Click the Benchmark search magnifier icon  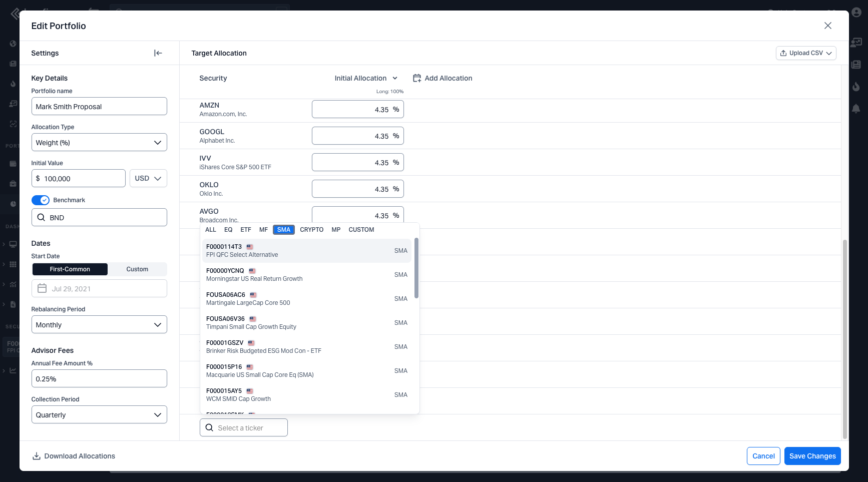click(41, 218)
